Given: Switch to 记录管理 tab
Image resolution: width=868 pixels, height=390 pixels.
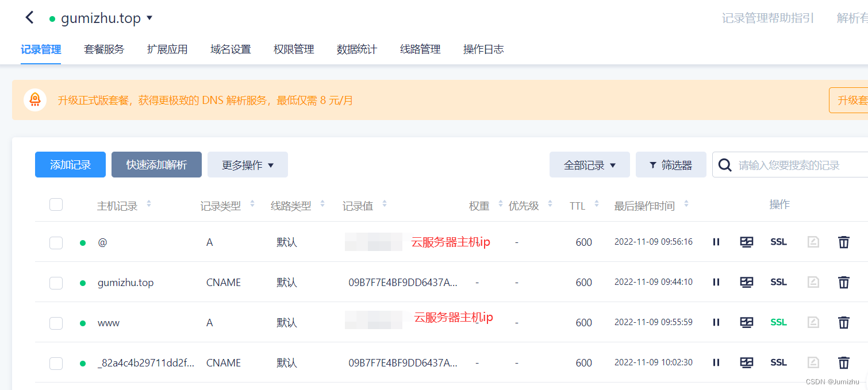Looking at the screenshot, I should point(41,49).
